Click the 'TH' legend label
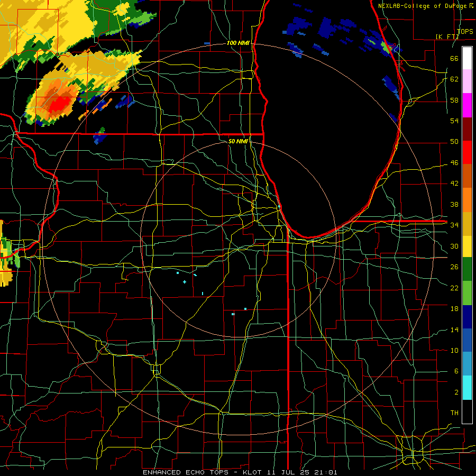 (x=454, y=413)
